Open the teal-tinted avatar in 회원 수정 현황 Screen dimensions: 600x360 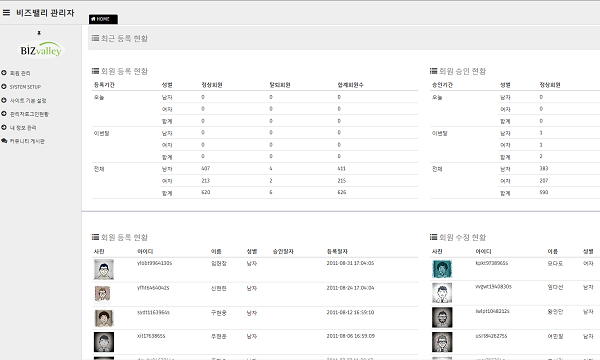tap(442, 269)
